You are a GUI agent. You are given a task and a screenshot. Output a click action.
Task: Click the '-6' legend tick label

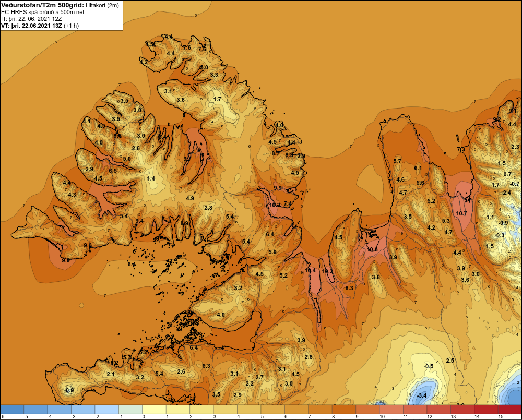click(3, 416)
